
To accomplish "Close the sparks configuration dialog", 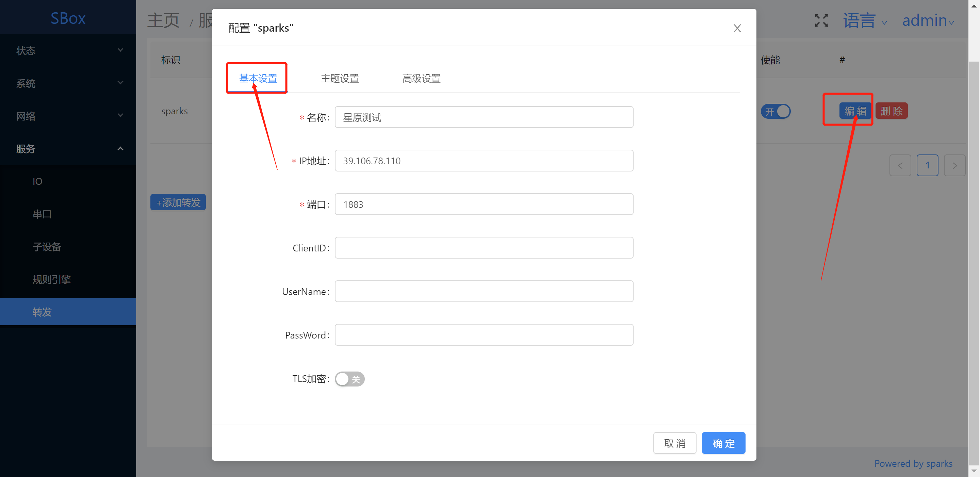I will pos(737,28).
